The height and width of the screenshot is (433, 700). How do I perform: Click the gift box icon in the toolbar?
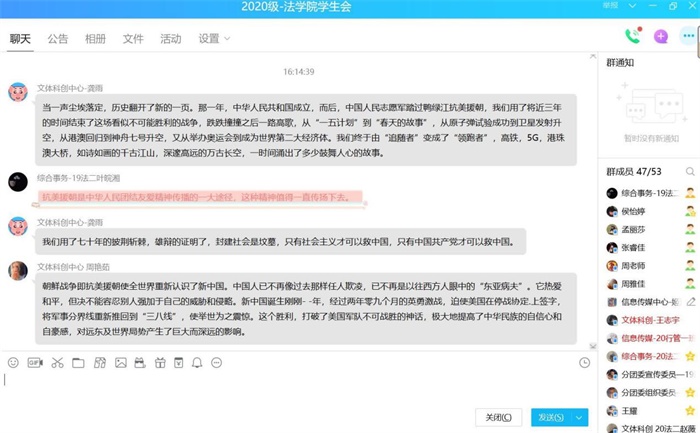click(160, 363)
